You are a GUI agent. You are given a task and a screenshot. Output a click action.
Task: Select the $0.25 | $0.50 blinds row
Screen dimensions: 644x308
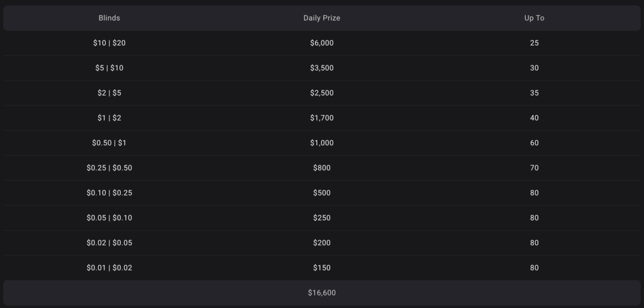109,168
